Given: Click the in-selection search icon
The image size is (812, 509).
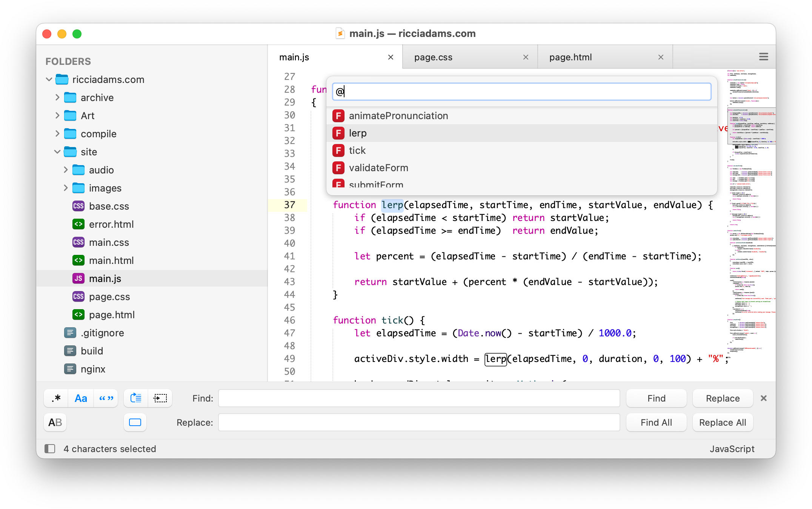Looking at the screenshot, I should point(160,398).
